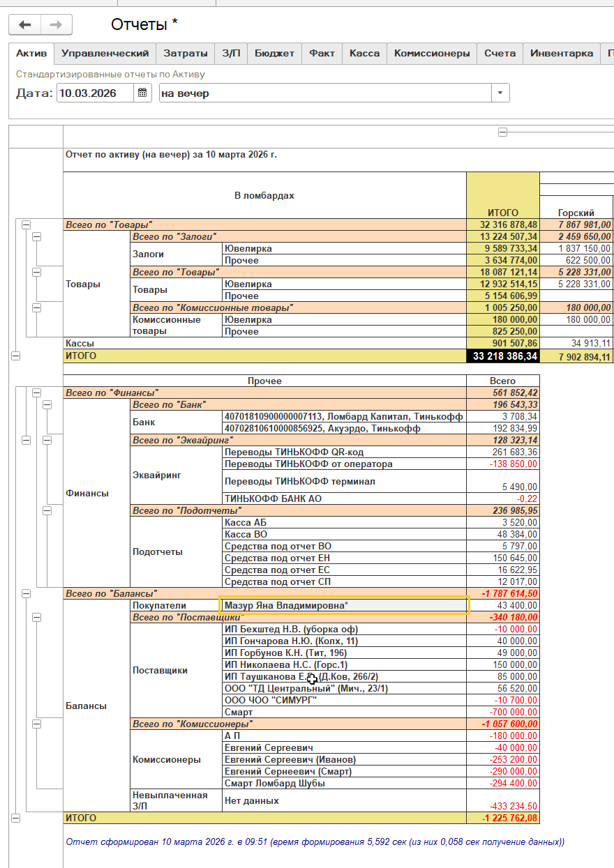The width and height of the screenshot is (614, 868).
Task: Go back with the left arrow button
Action: click(24, 25)
